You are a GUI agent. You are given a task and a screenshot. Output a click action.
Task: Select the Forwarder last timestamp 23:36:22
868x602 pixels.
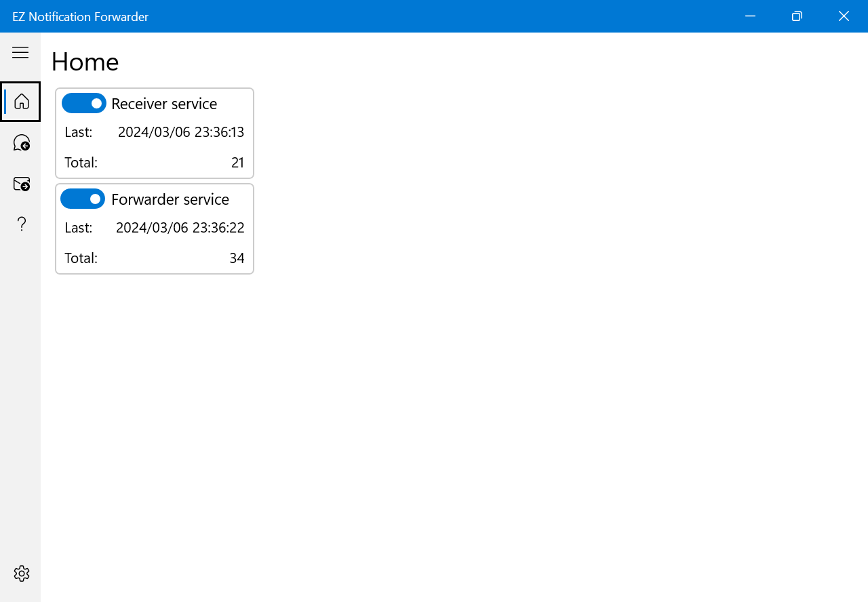click(180, 228)
